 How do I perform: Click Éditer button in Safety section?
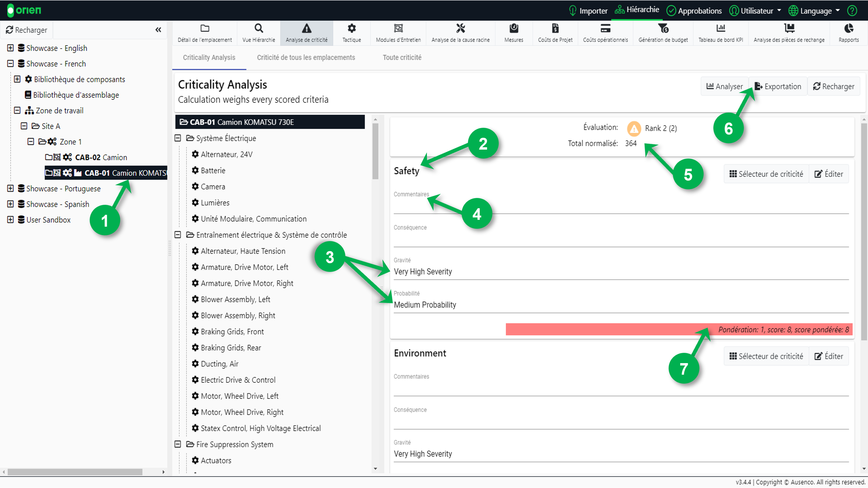829,174
